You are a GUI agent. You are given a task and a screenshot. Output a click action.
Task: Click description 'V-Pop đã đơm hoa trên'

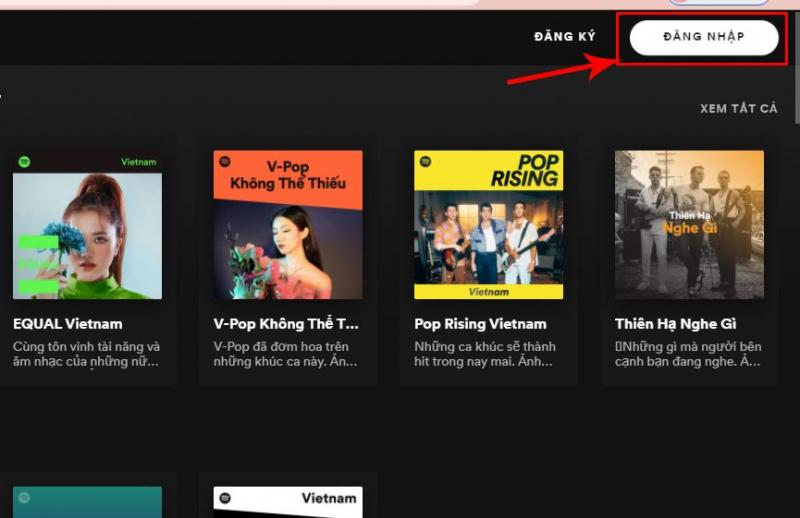281,347
